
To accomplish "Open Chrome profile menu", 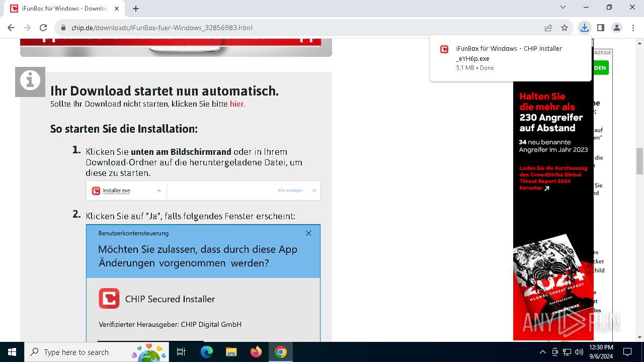I will click(617, 28).
